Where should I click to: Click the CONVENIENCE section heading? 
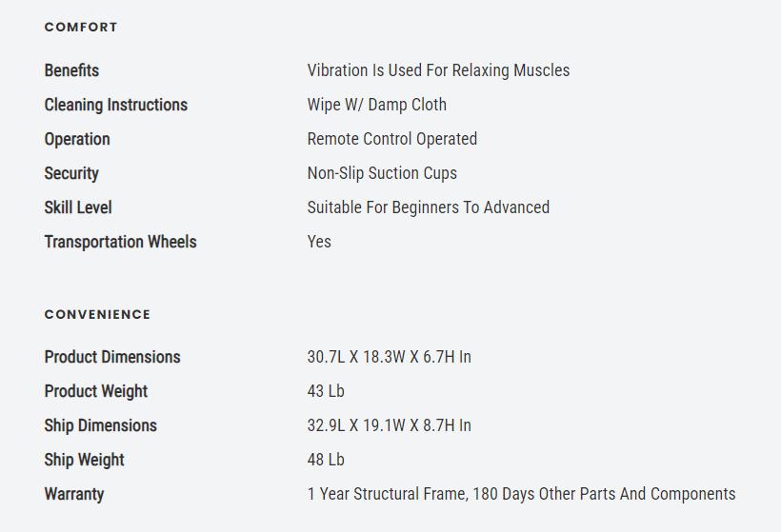[x=97, y=314]
